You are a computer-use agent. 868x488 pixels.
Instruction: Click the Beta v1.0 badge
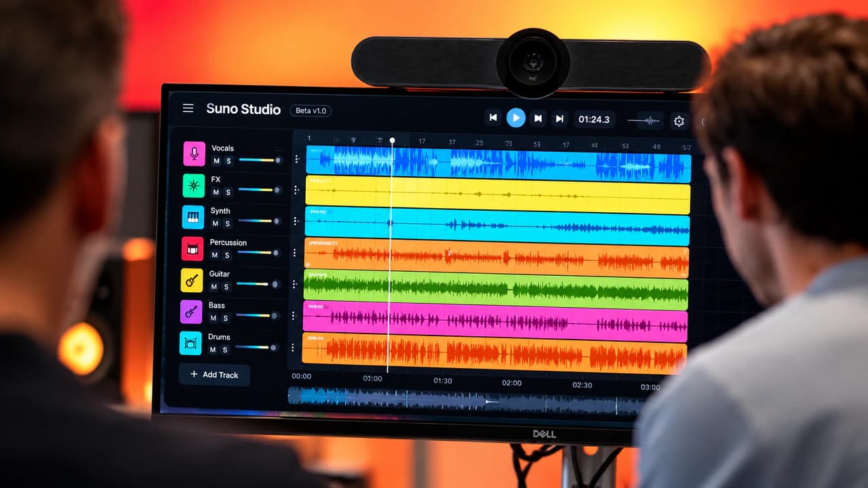311,110
